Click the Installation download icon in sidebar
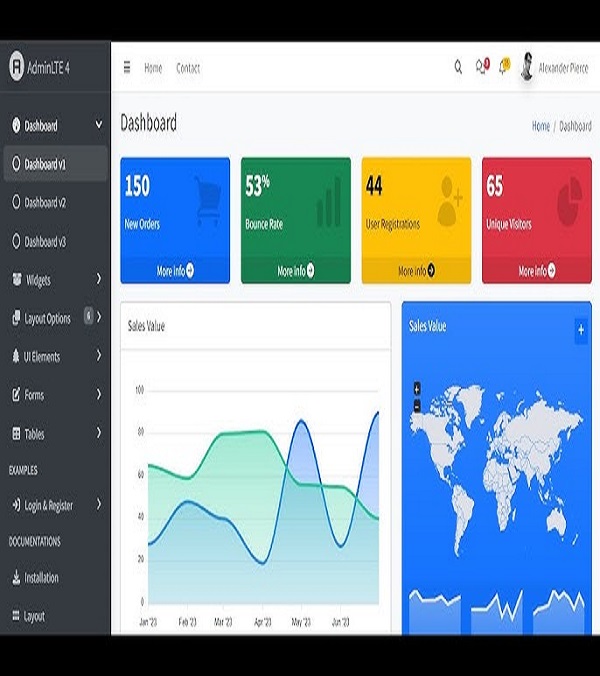This screenshot has height=676, width=600. [16, 578]
